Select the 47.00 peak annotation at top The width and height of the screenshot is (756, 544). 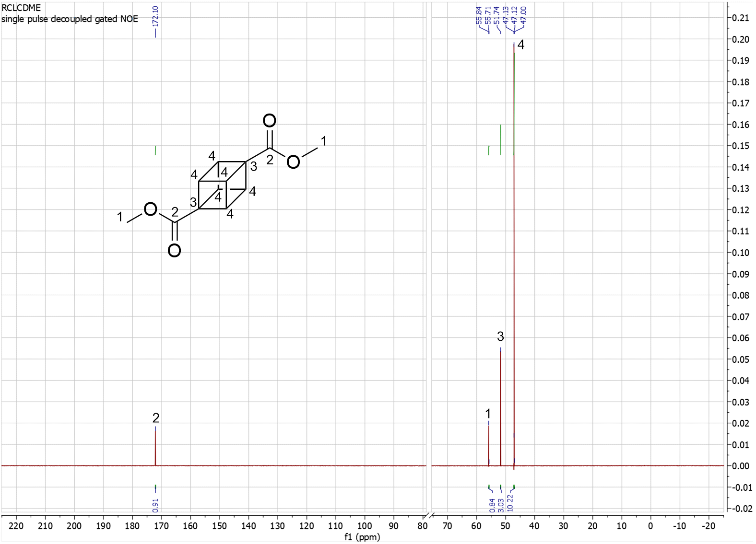(523, 15)
